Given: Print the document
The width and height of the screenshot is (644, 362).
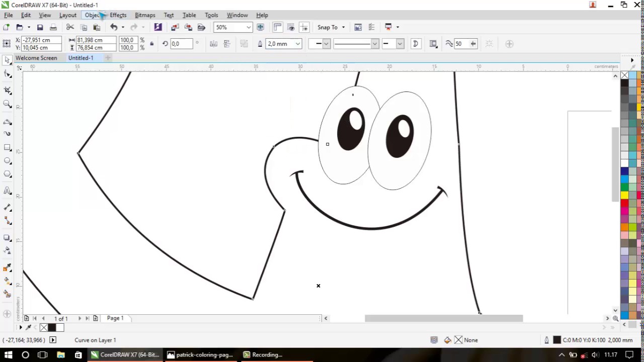Looking at the screenshot, I should pos(53,27).
